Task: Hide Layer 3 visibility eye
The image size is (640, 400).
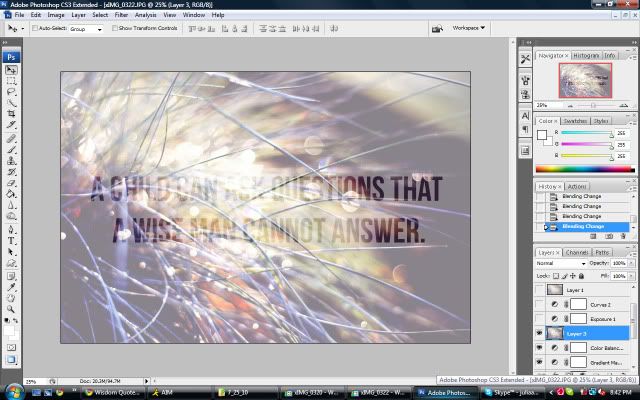Action: 540,333
